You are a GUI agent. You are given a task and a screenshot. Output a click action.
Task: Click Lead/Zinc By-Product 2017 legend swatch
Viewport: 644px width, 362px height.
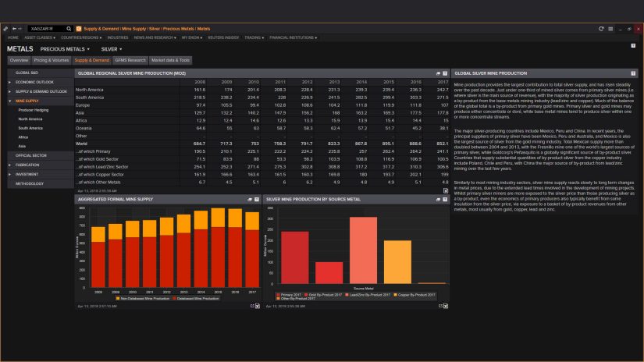(347, 295)
